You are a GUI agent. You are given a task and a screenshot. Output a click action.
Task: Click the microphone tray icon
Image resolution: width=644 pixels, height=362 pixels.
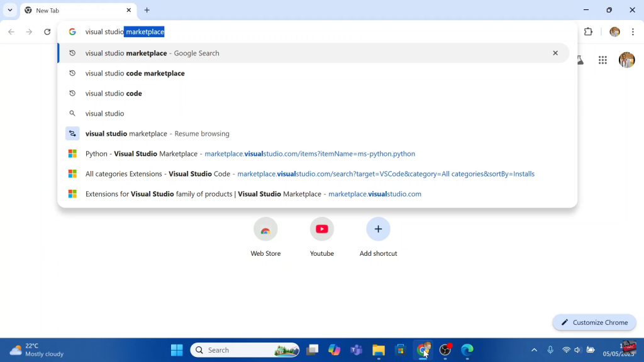pos(550,350)
